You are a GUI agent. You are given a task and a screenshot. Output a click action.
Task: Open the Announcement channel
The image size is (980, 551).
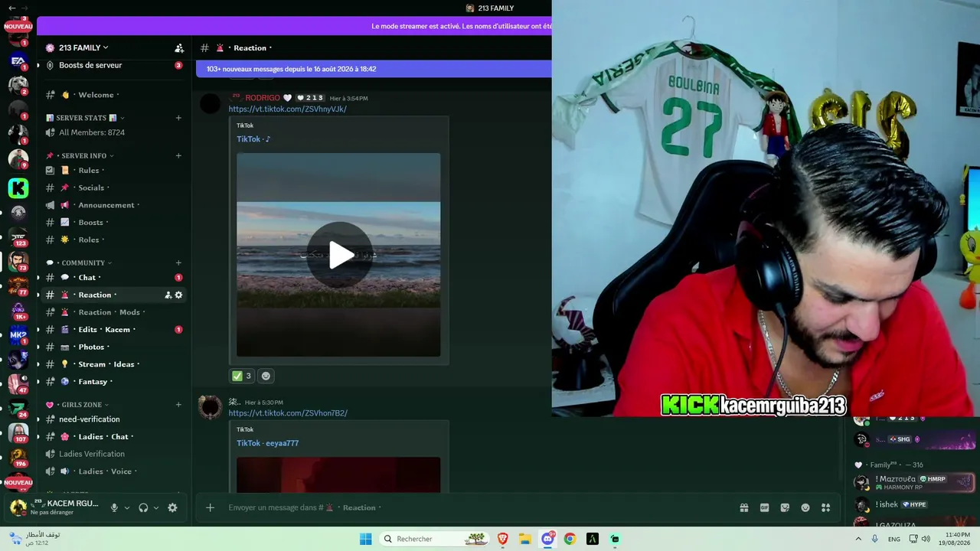[x=115, y=205]
